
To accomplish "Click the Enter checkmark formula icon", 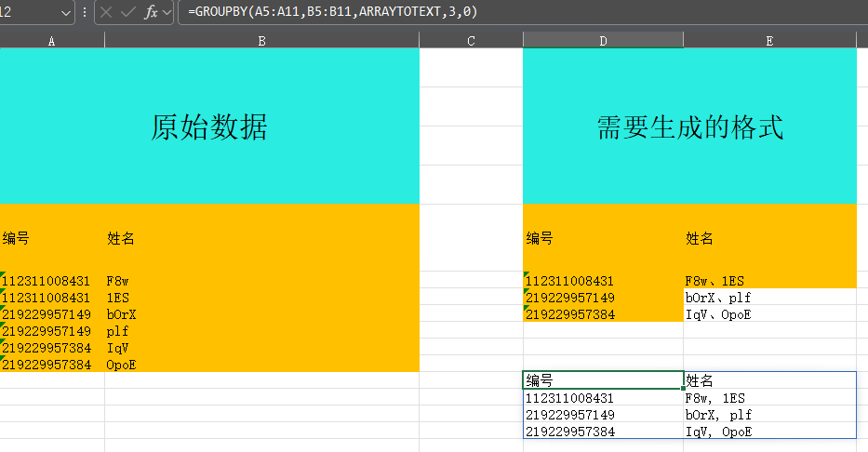I will click(x=127, y=13).
